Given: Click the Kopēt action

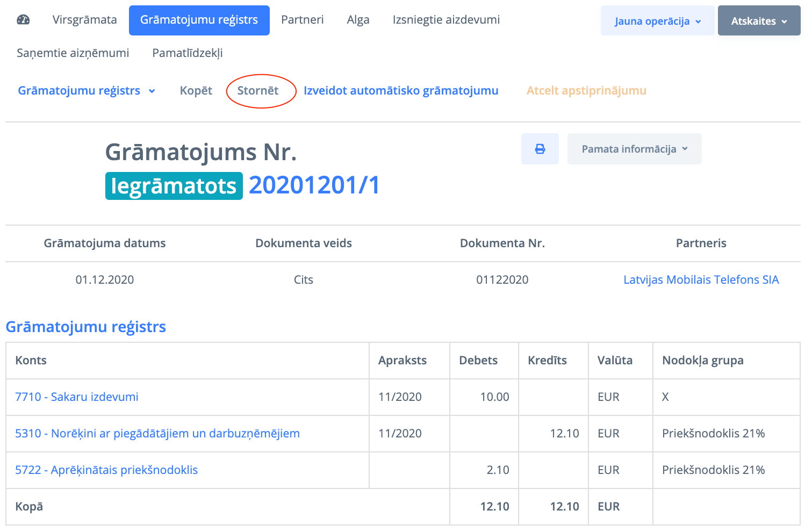Looking at the screenshot, I should click(x=196, y=91).
